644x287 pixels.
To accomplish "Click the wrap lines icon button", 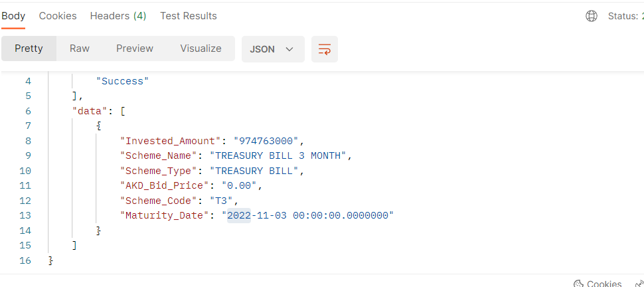I will click(x=325, y=49).
